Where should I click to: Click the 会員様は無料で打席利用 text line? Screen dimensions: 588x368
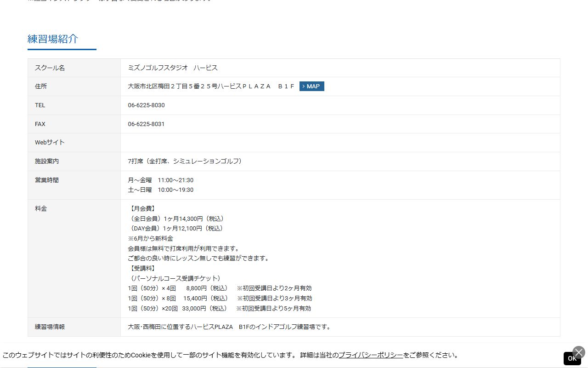(x=184, y=249)
